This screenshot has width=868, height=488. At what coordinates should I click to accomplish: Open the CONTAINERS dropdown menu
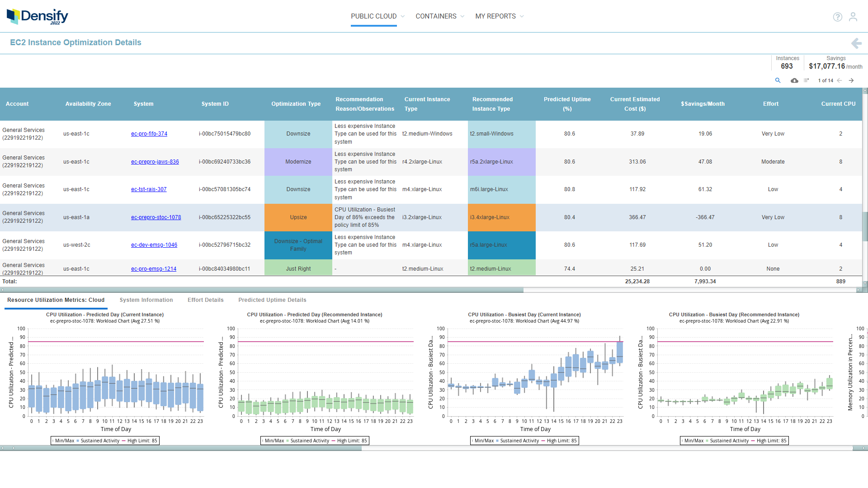436,16
